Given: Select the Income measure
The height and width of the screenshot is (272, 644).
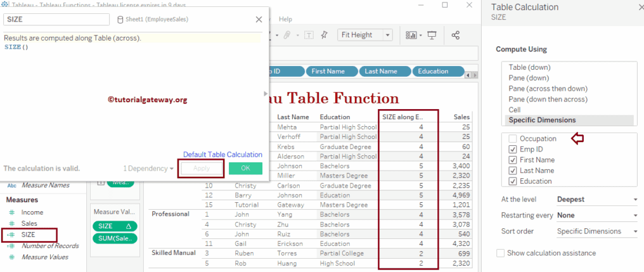Looking at the screenshot, I should tap(32, 212).
